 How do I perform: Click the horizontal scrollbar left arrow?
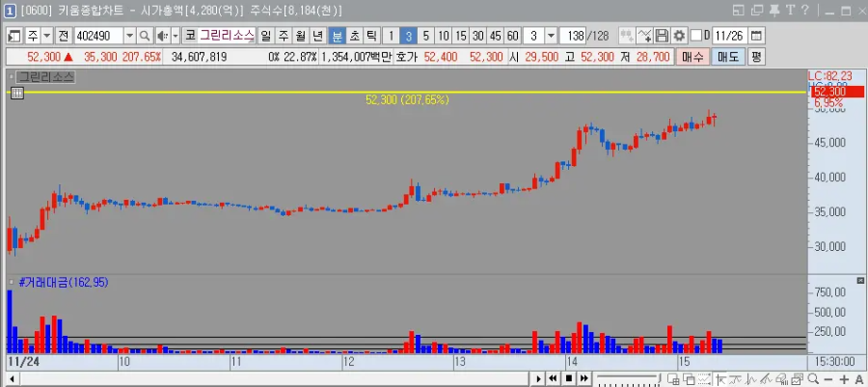(11, 379)
